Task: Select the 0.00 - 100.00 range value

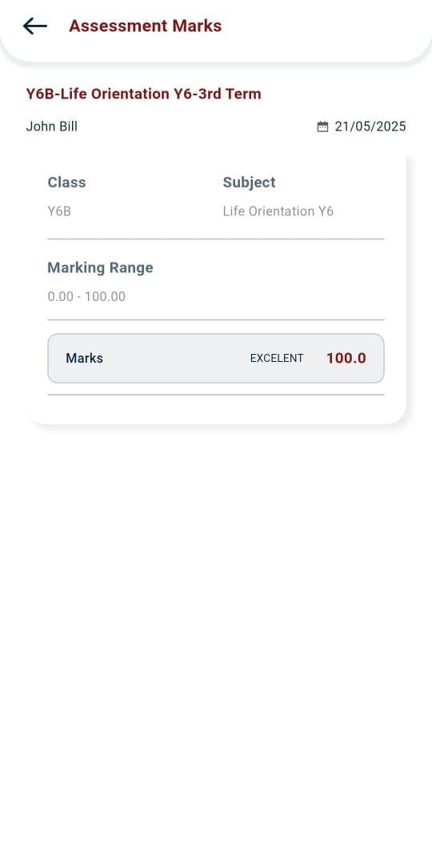Action: pos(86,297)
